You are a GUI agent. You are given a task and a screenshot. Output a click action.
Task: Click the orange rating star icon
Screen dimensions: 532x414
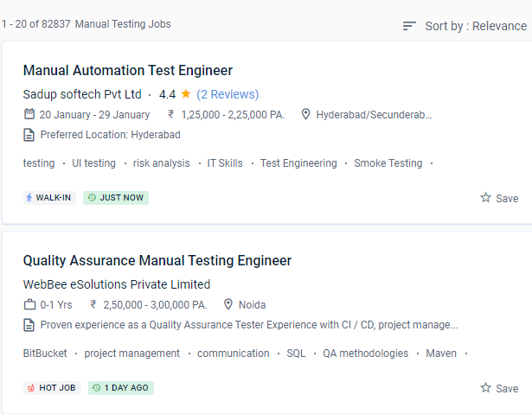click(186, 94)
